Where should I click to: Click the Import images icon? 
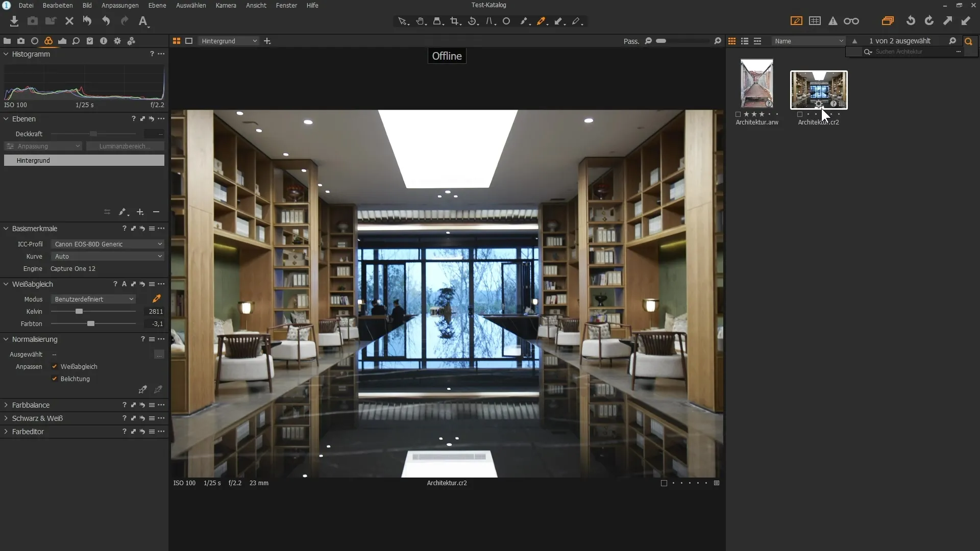coord(14,21)
